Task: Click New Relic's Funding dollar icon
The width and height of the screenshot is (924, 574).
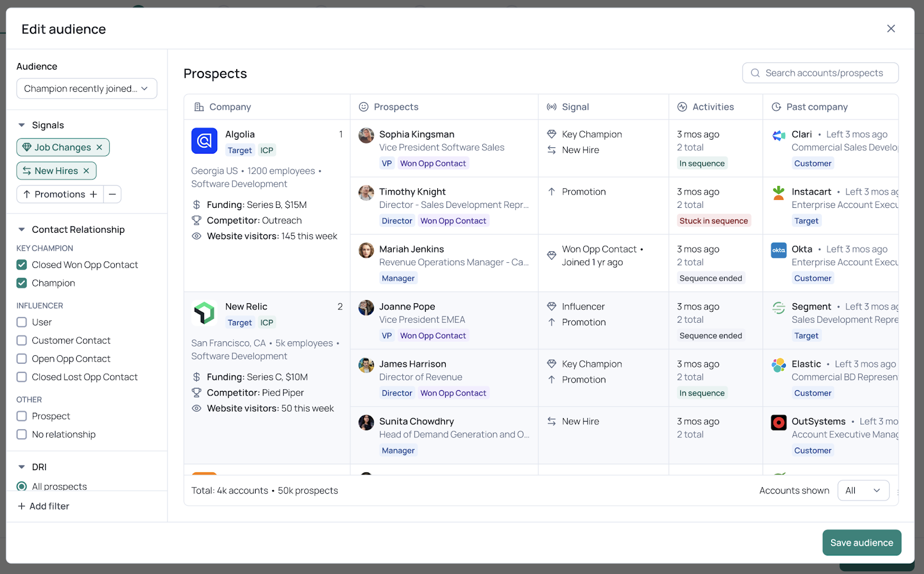Action: tap(196, 377)
